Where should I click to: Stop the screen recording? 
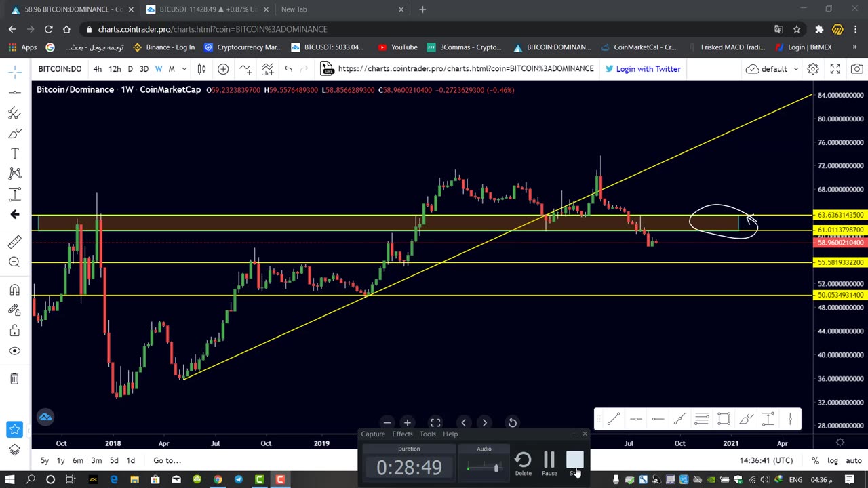pyautogui.click(x=574, y=464)
